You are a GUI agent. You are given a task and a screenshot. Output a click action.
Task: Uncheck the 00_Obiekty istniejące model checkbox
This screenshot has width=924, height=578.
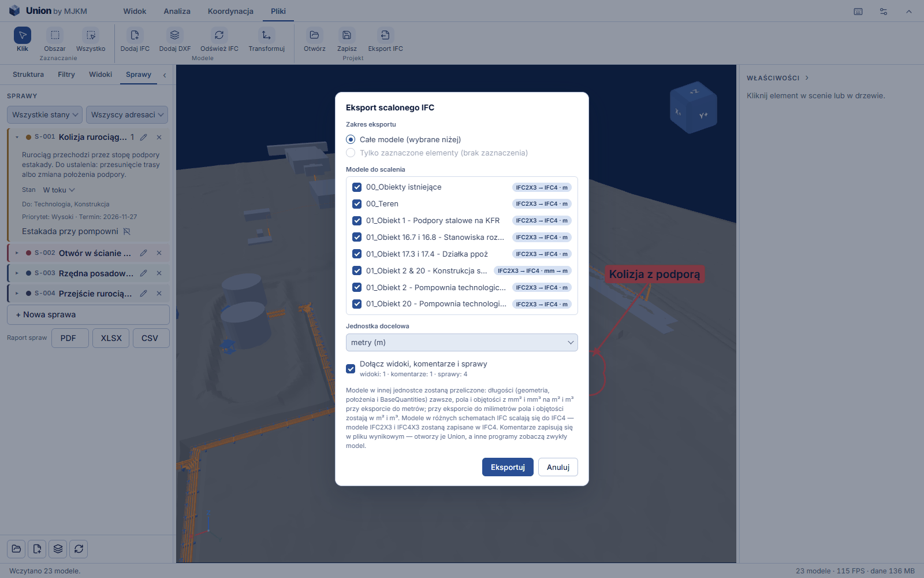tap(357, 187)
